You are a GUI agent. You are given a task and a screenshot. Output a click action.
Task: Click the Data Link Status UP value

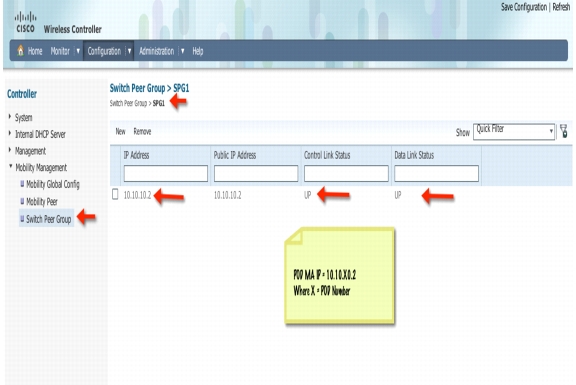point(398,195)
